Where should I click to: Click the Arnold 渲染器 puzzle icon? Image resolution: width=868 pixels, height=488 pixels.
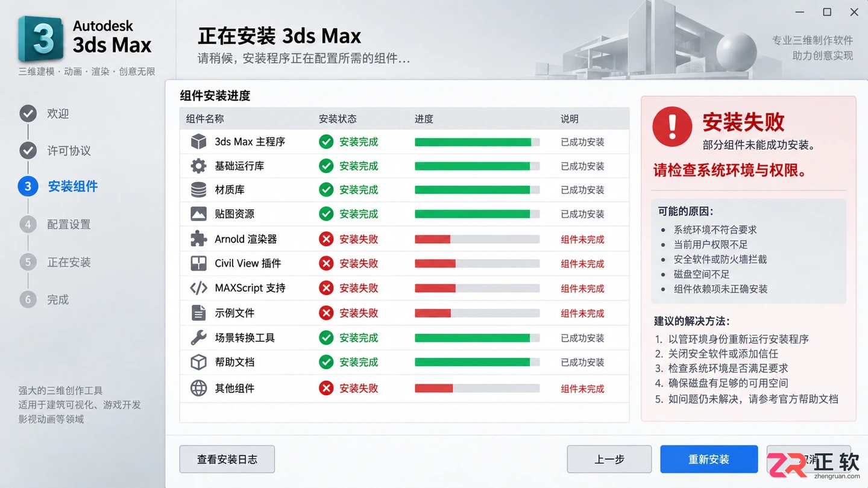click(x=198, y=239)
